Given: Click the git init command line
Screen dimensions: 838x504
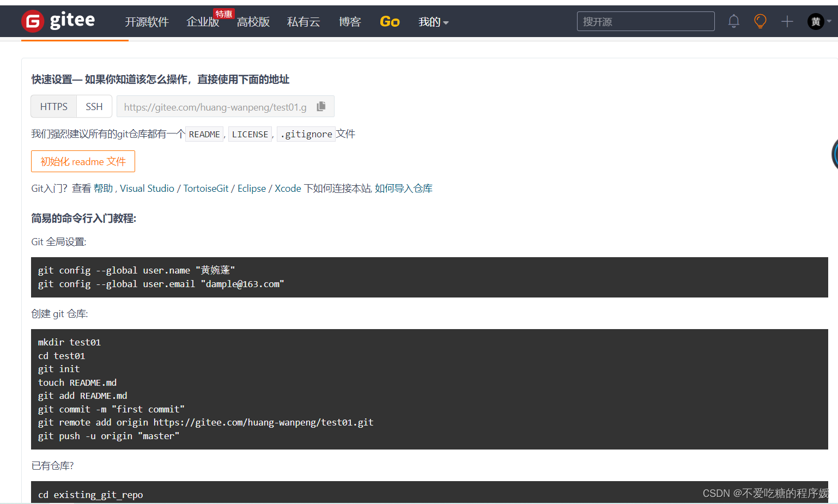Looking at the screenshot, I should pyautogui.click(x=59, y=369).
